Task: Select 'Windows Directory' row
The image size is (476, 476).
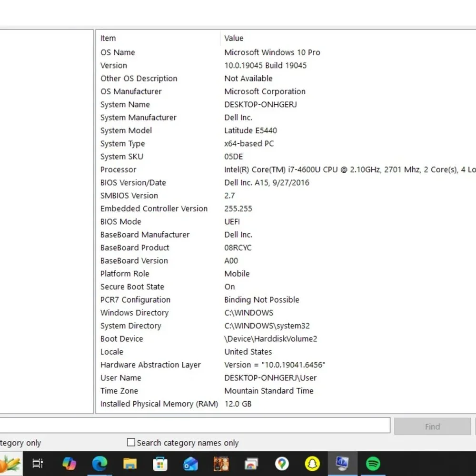Action: point(135,314)
